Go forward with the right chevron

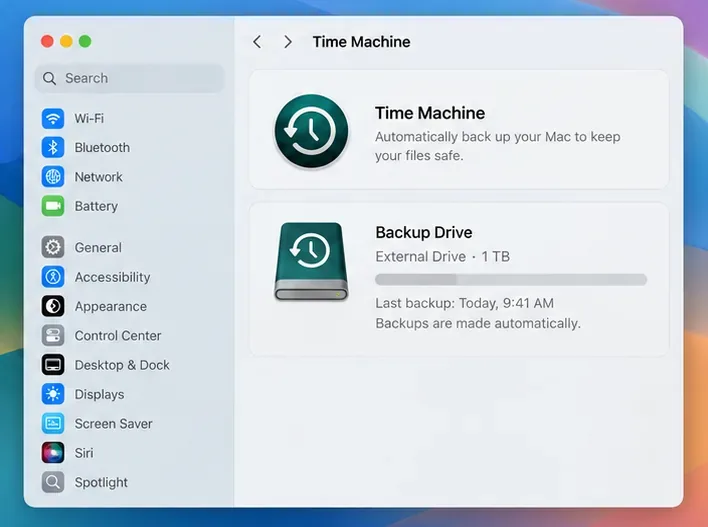[288, 42]
